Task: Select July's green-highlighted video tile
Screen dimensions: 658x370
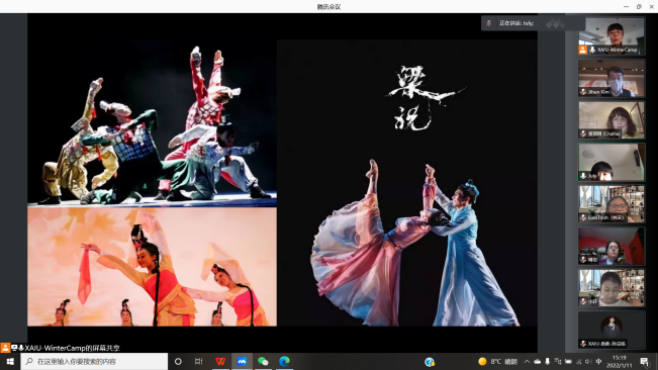Action: (x=611, y=162)
